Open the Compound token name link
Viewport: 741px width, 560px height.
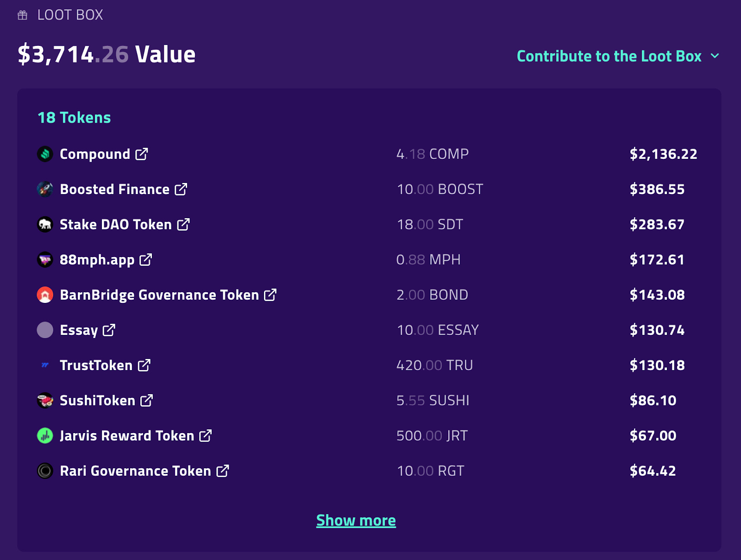(95, 154)
